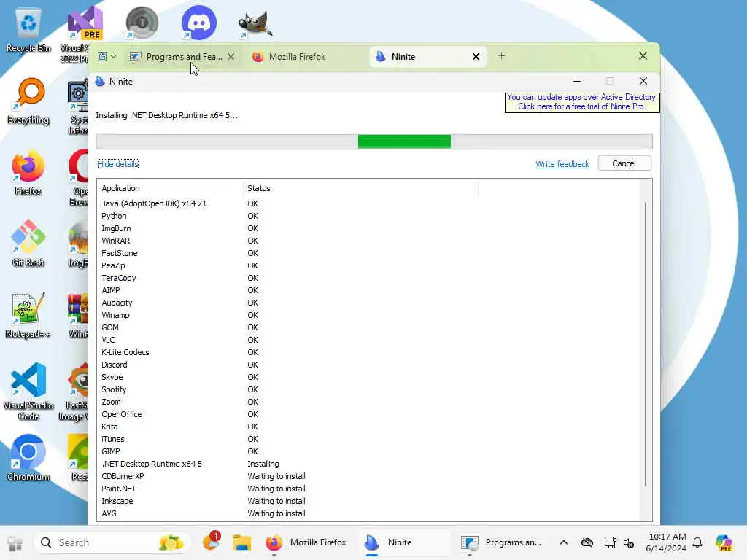
Task: Close the Ninite tab
Action: 476,57
